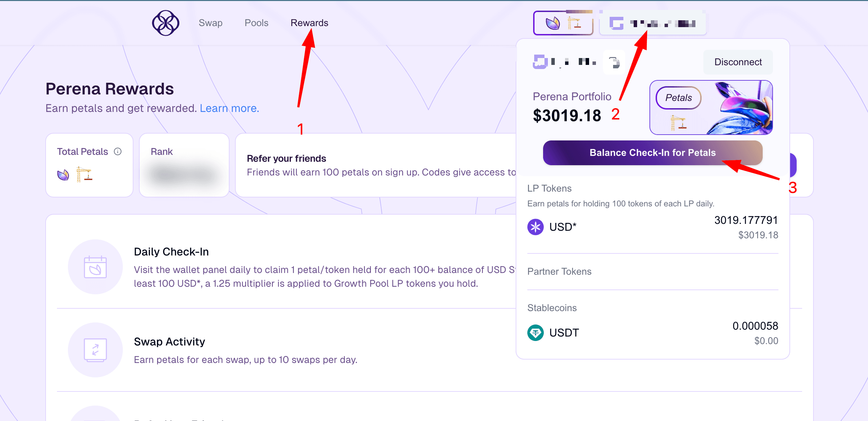Click the petal icon under Total Petals

[x=63, y=175]
